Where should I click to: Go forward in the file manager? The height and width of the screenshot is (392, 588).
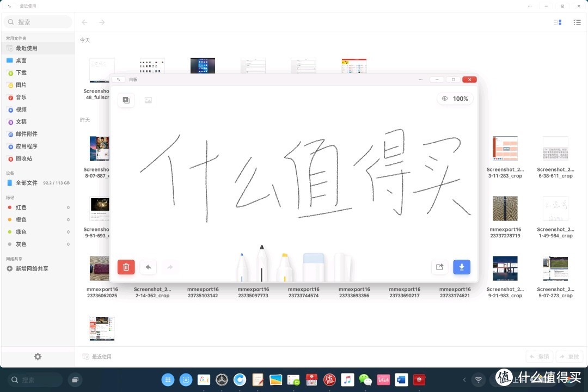click(x=102, y=22)
